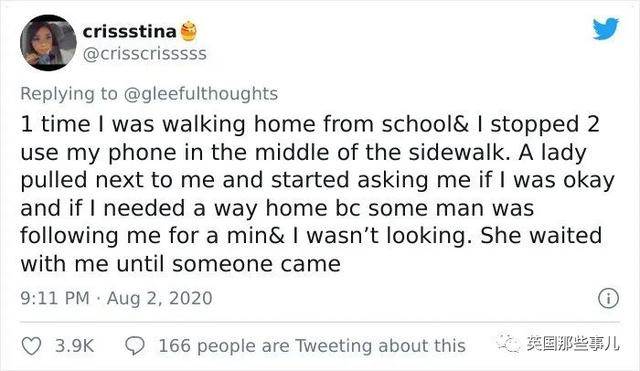Click the line 'with me until someone came'

pyautogui.click(x=180, y=264)
